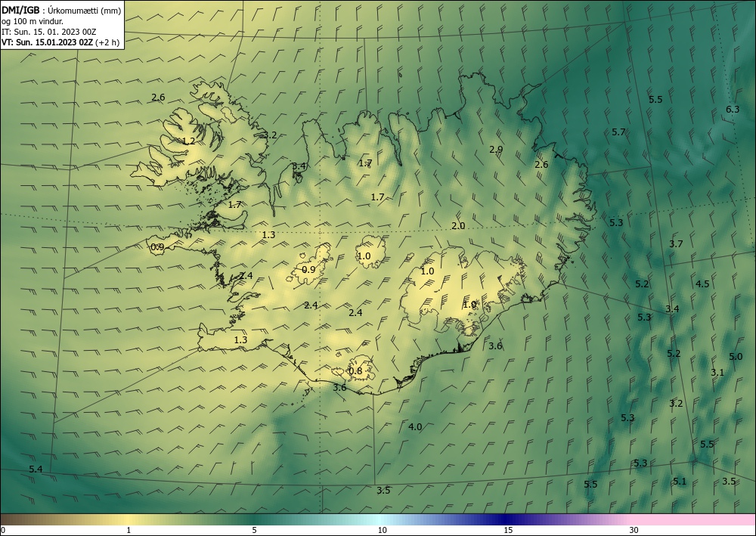Viewport: 756px width, 536px height.
Task: Click the '15' tick label on the color scale
Action: click(508, 531)
